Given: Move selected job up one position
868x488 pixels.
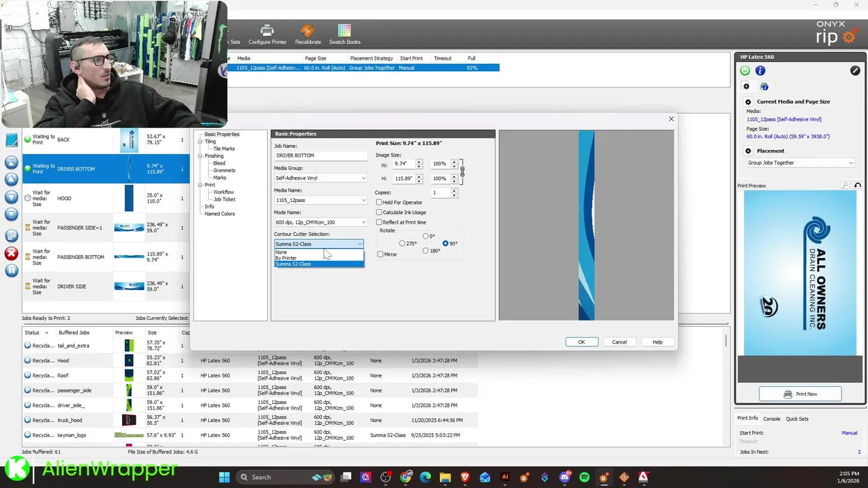Looking at the screenshot, I should pyautogui.click(x=12, y=180).
